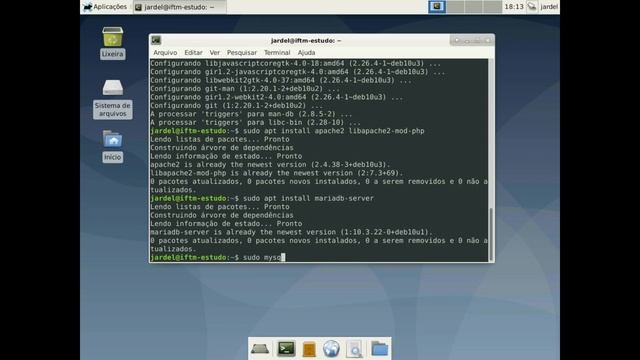Click the line about triggers para libc-bin
The image size is (640, 360).
(x=255, y=122)
